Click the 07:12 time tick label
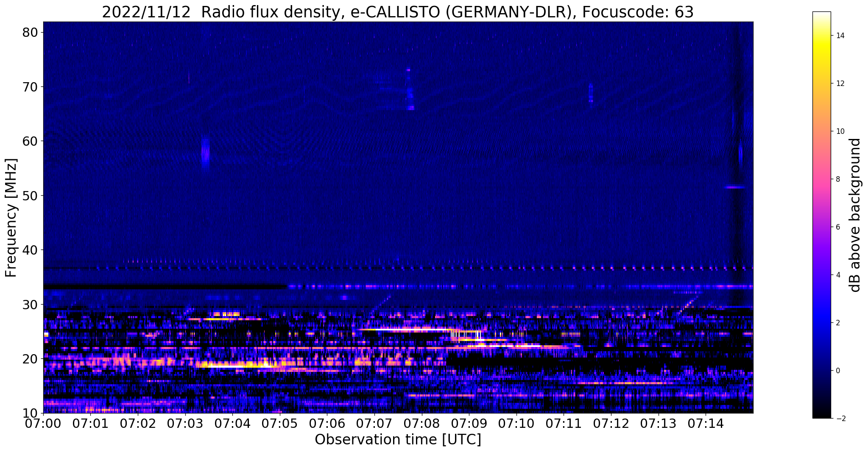868x452 pixels. tap(611, 424)
